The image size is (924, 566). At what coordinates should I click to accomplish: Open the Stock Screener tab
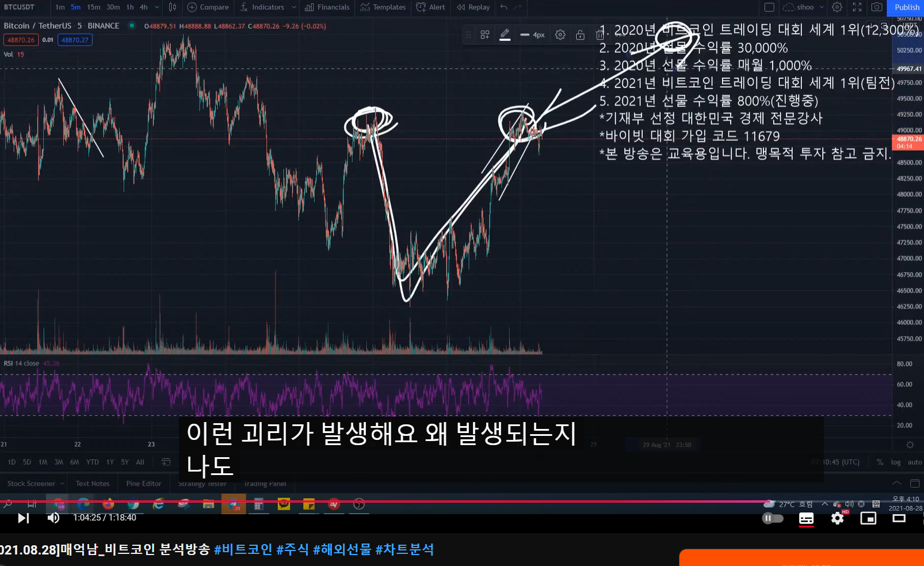pyautogui.click(x=31, y=484)
